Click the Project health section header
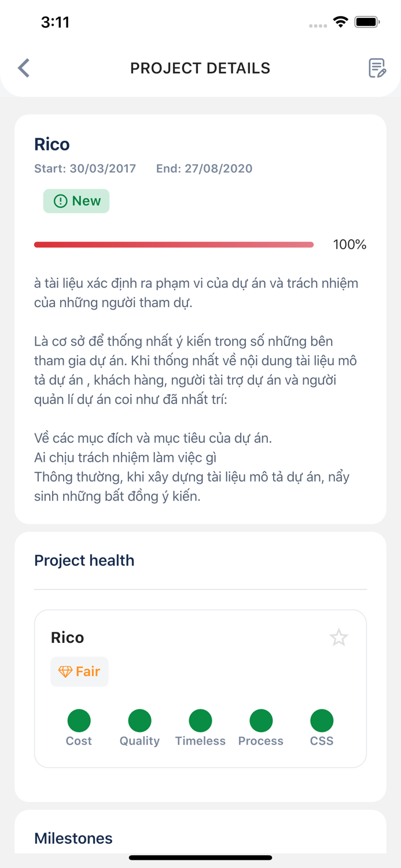Image resolution: width=401 pixels, height=868 pixels. pos(84,560)
